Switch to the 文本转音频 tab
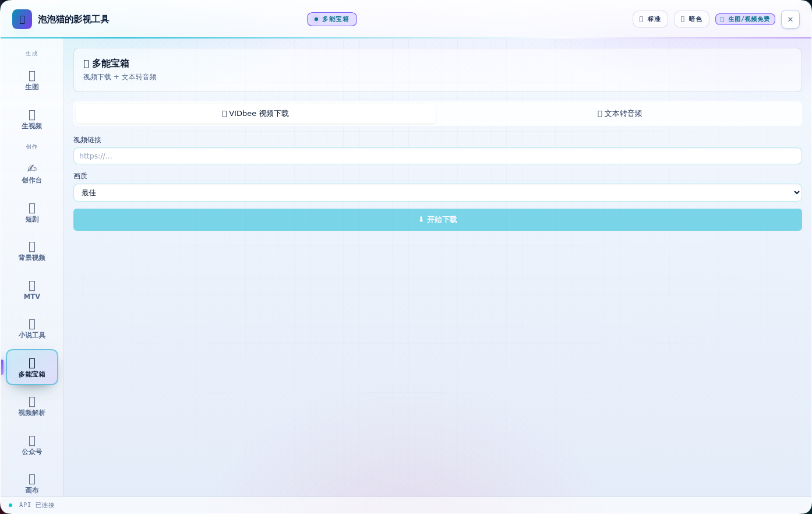Image resolution: width=812 pixels, height=514 pixels. [620, 114]
